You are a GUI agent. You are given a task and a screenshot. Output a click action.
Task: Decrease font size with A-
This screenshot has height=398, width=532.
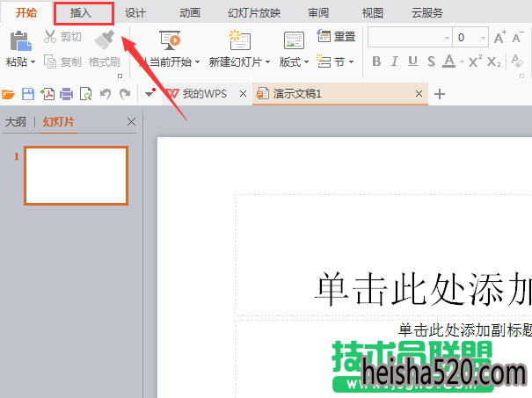(x=517, y=37)
